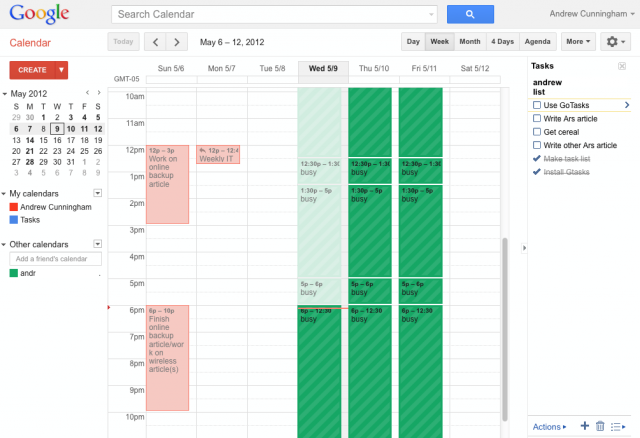Go to previous week arrow
The width and height of the screenshot is (640, 438).
pos(155,42)
